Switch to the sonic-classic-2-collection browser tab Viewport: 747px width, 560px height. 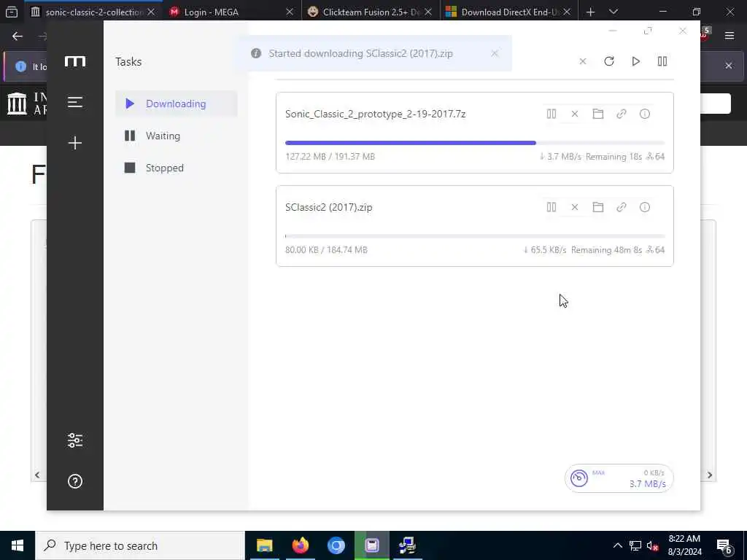tap(94, 12)
